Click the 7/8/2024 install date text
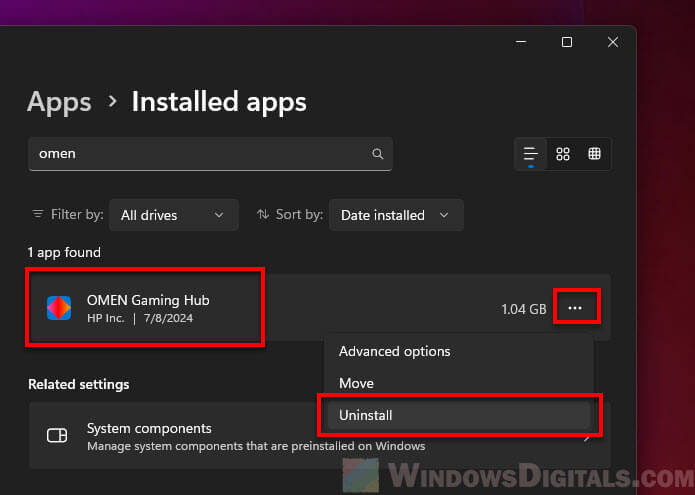 click(168, 319)
